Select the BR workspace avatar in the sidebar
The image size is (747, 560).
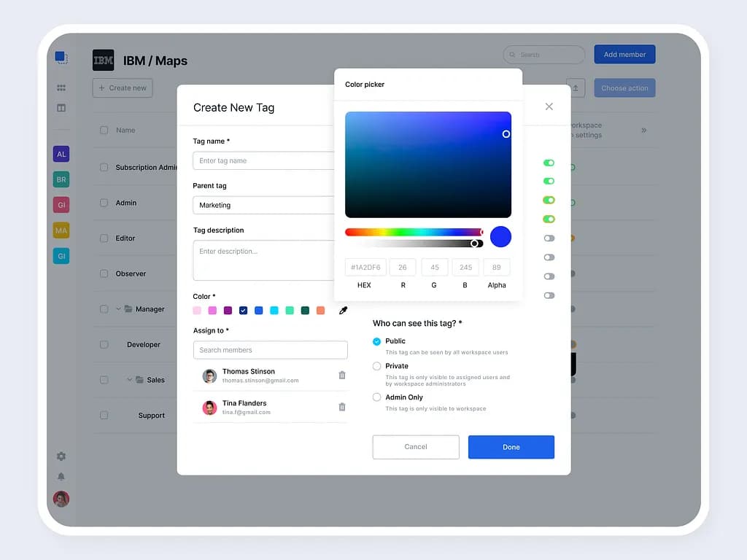click(61, 179)
